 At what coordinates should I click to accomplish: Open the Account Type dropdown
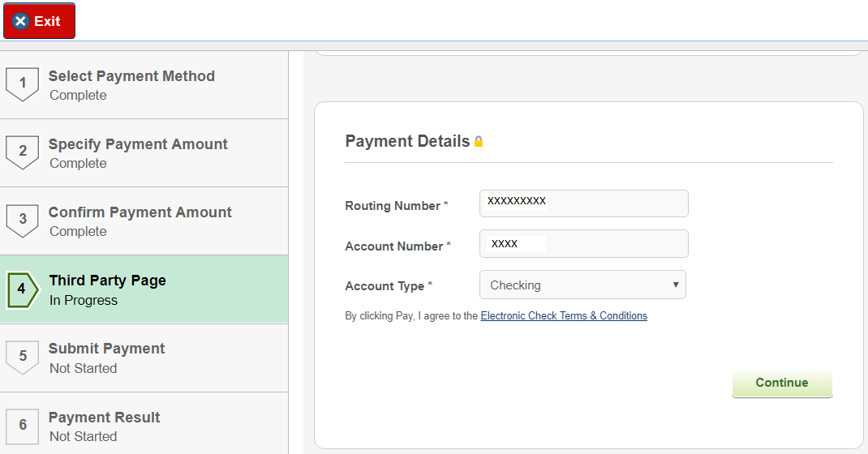click(x=582, y=285)
